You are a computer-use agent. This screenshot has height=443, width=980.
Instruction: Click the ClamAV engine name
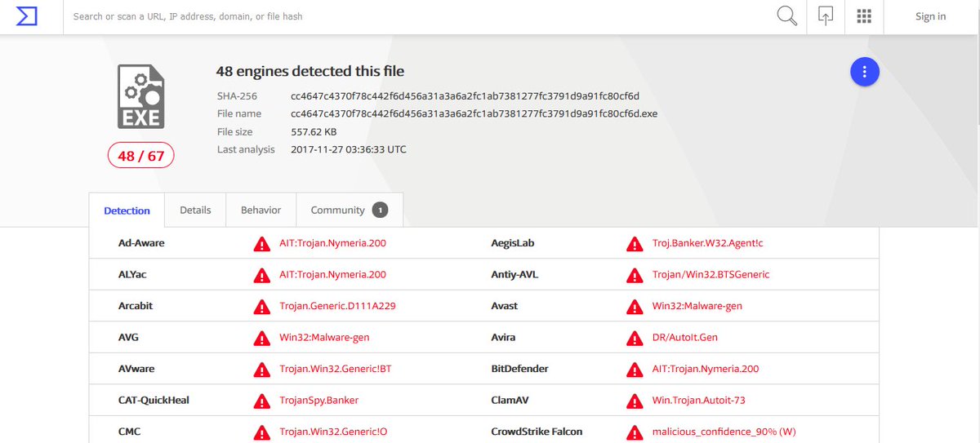pos(511,401)
